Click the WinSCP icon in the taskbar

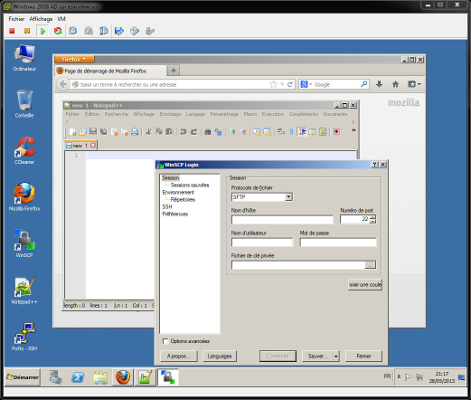(x=168, y=377)
